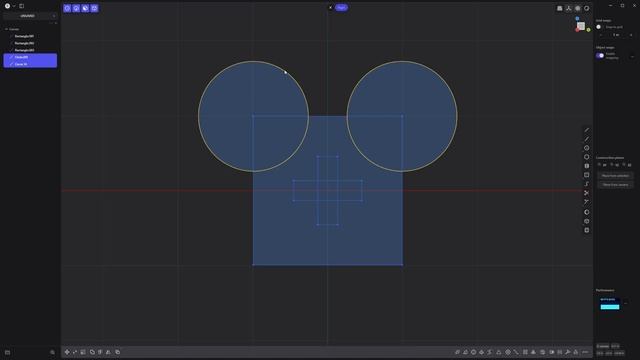Screen dimensions: 640x360
Task: Toggle the sidebar panel layout icon
Action: [x=22, y=6]
